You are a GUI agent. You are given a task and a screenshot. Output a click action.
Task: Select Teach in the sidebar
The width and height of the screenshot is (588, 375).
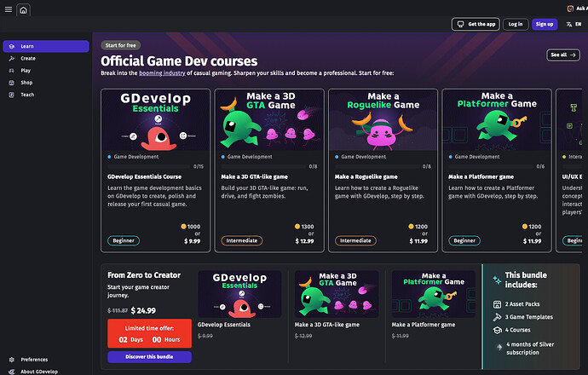click(x=46, y=95)
